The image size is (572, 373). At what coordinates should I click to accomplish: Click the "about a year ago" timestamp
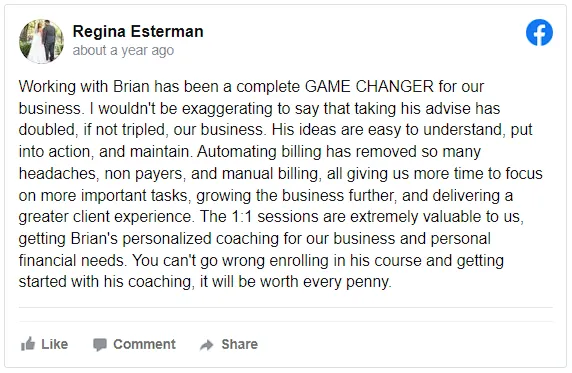[x=123, y=50]
